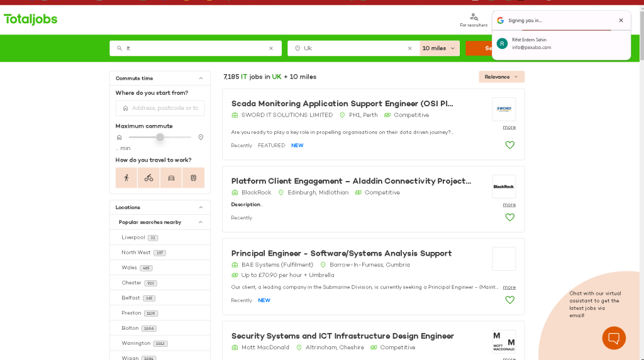644x360 pixels.
Task: Click SWORD IT SOLUTIONS LIMITED company name
Action: point(287,115)
